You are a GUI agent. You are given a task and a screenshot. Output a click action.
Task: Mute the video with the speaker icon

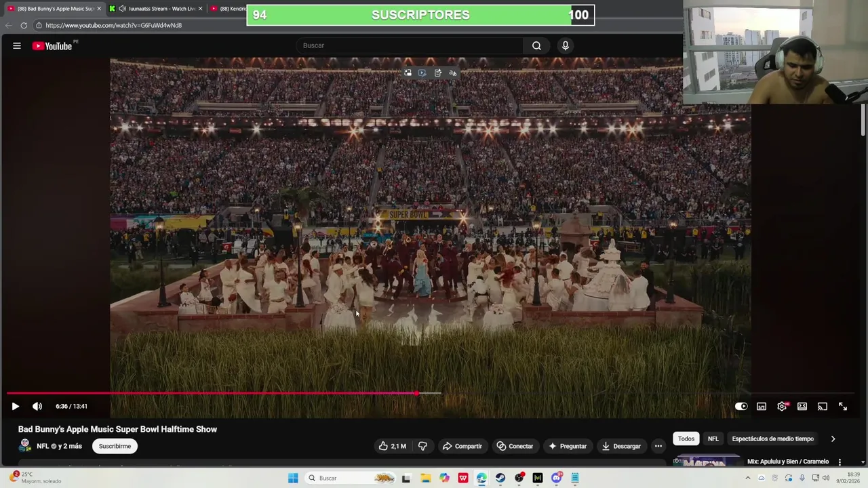37,406
